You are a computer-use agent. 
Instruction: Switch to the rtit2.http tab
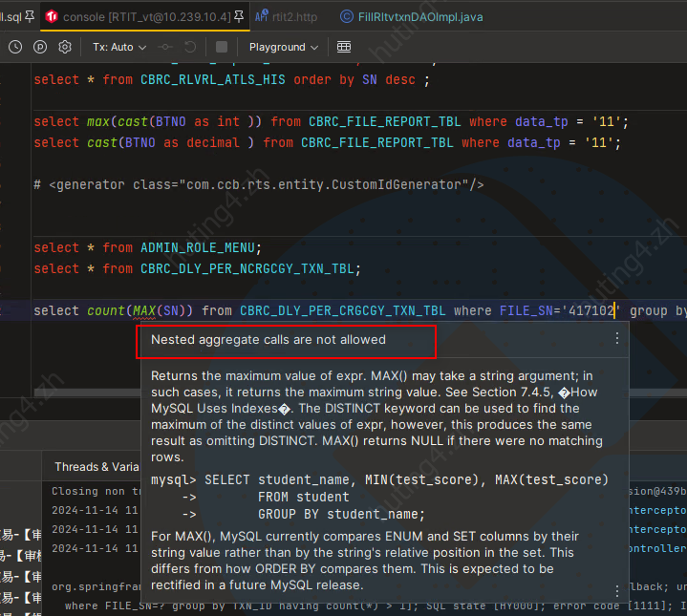(x=287, y=16)
